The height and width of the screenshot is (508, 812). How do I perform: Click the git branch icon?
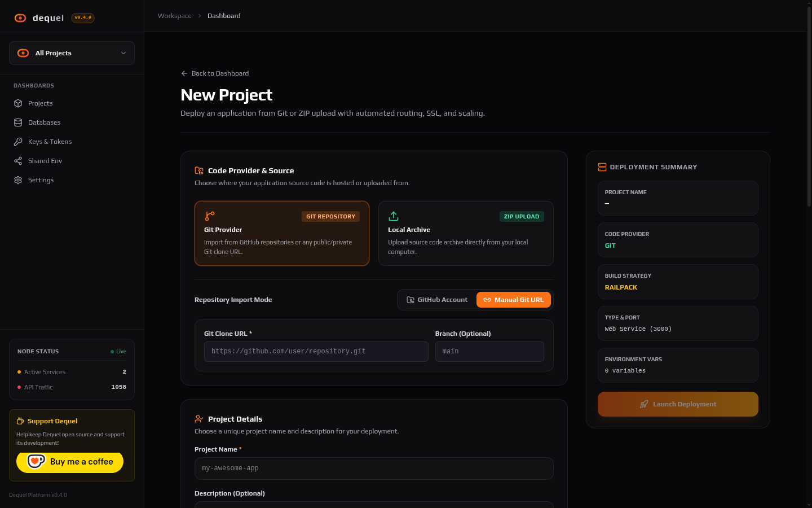210,216
